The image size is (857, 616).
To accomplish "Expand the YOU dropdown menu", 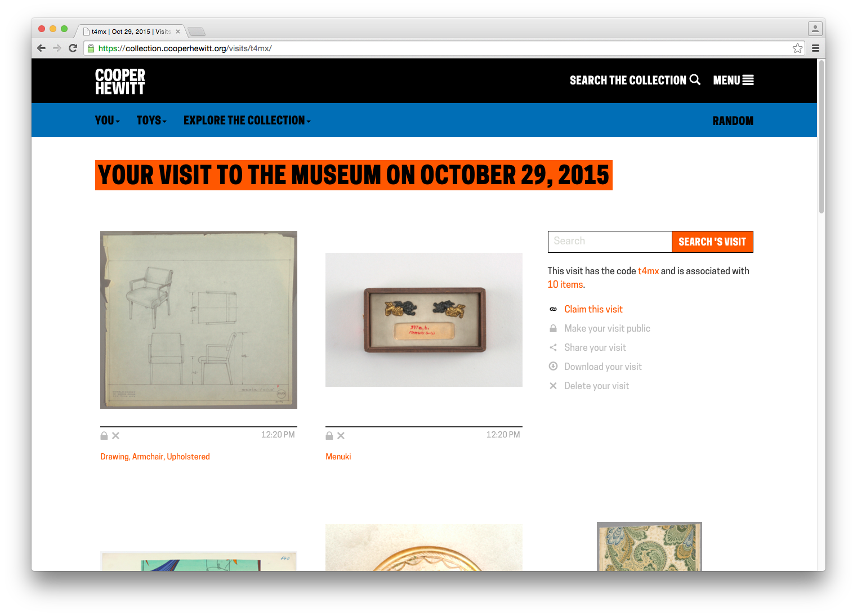I will (x=108, y=120).
